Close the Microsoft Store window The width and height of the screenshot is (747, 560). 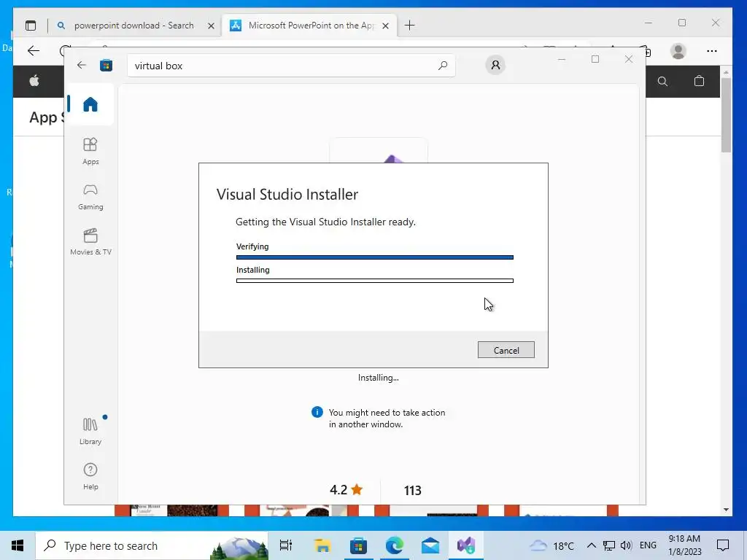pyautogui.click(x=629, y=59)
